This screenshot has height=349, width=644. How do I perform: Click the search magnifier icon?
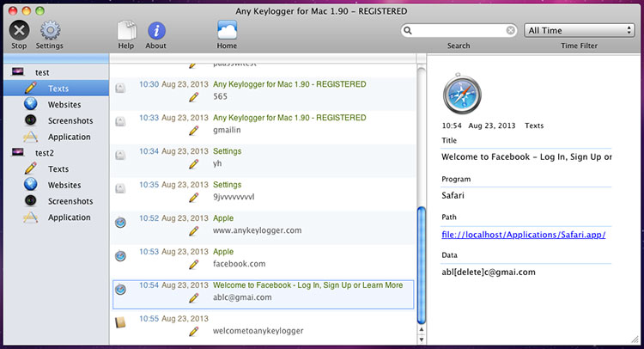click(x=407, y=30)
